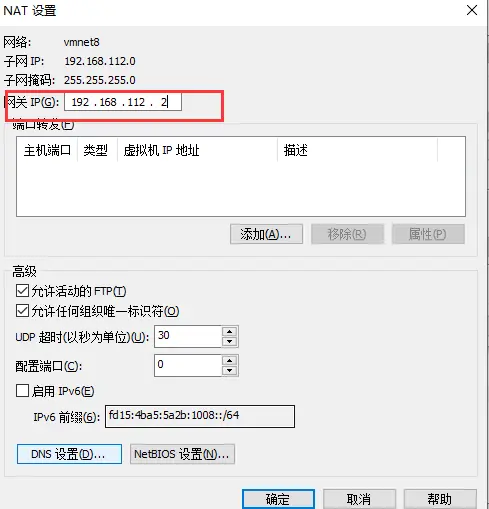Click the UDP 超时 value field
This screenshot has height=509, width=489.
[x=188, y=336]
